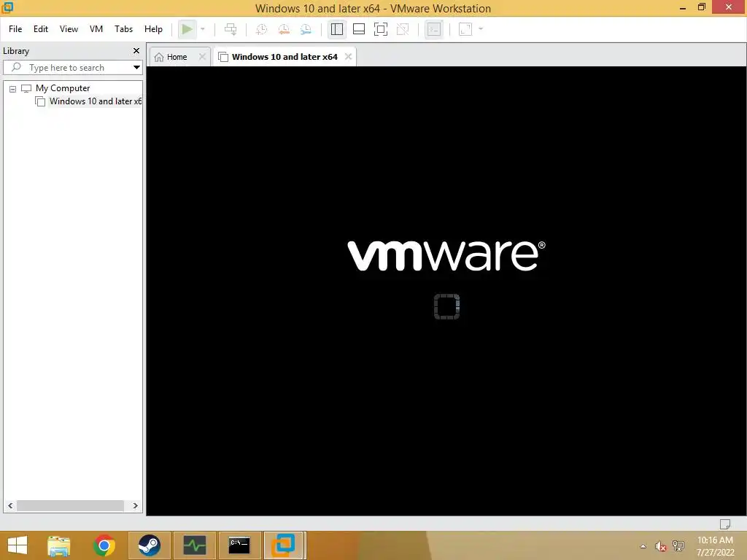
Task: Launch Google Chrome from the taskbar
Action: click(x=104, y=545)
